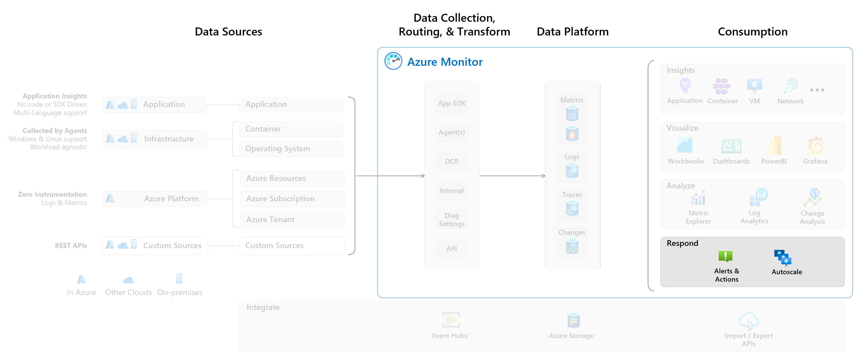The height and width of the screenshot is (362, 868).
Task: Select the Azure Tenant box
Action: pos(292,220)
